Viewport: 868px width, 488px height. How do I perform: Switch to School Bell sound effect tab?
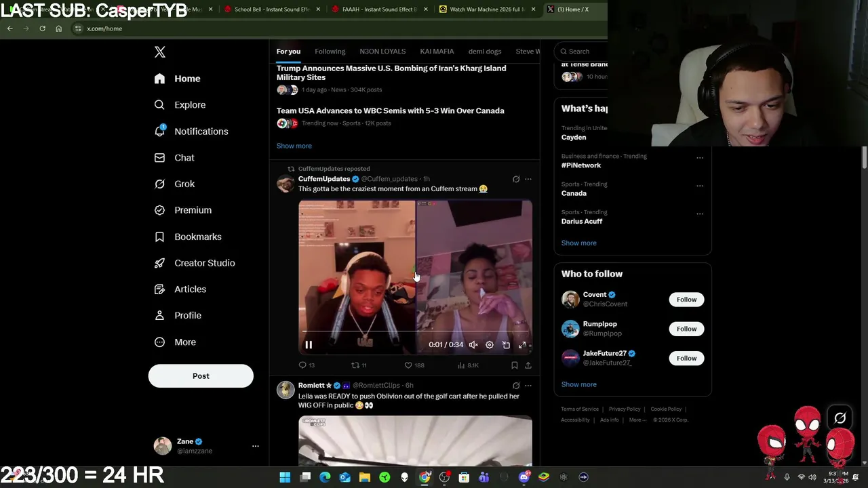(271, 9)
